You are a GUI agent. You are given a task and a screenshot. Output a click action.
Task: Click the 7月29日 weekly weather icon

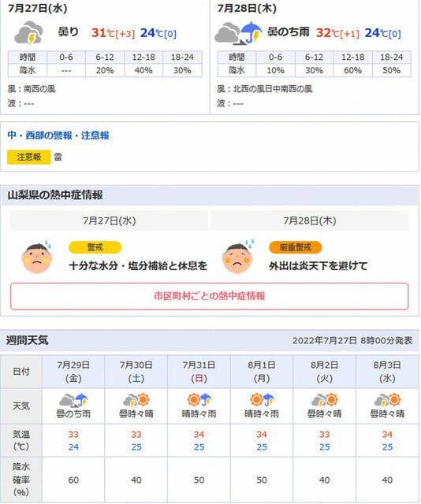pos(73,400)
